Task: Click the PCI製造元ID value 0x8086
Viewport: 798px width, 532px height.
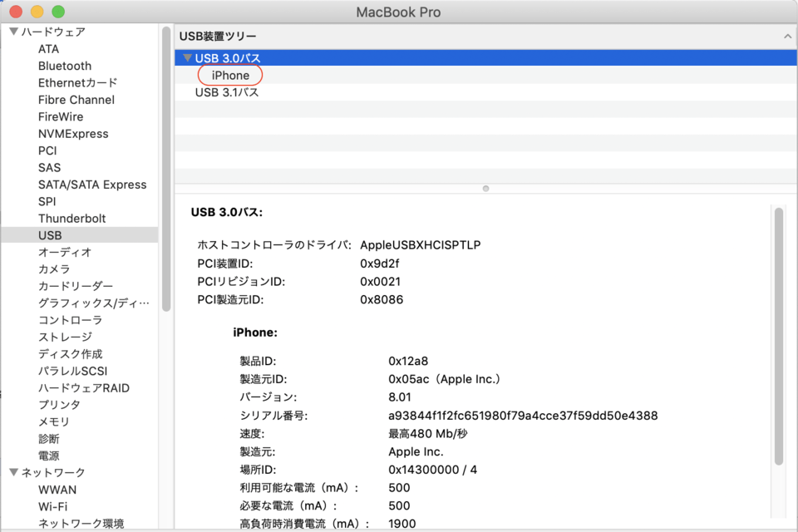Action: pos(382,299)
